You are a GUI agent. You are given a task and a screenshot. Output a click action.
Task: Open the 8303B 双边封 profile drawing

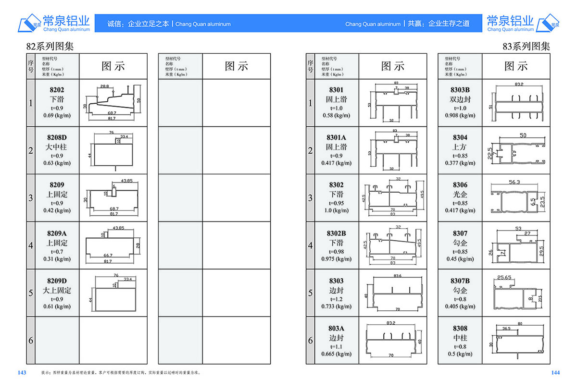516,103
